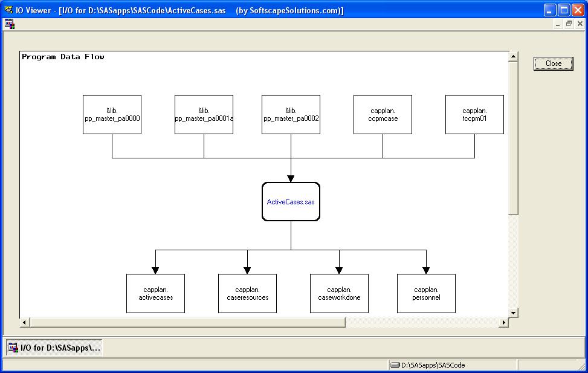Click the capplan.caseresources output box
The width and height of the screenshot is (588, 373).
point(247,293)
